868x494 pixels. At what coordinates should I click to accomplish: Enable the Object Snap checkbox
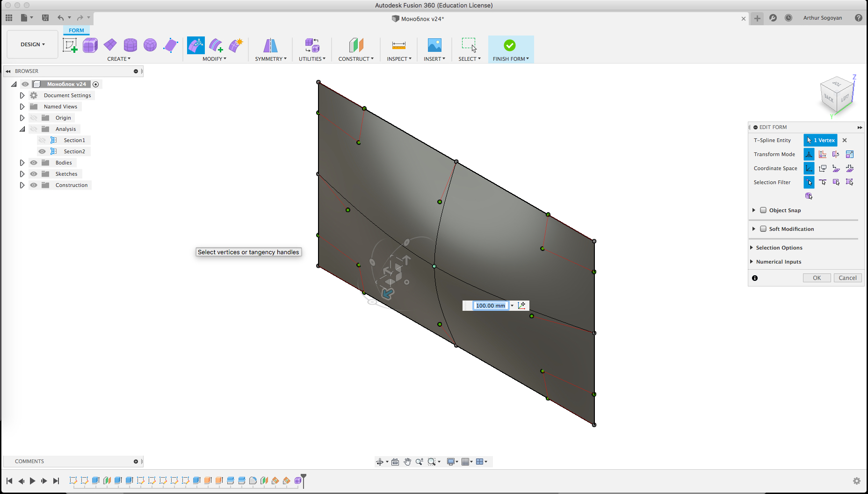pos(764,210)
